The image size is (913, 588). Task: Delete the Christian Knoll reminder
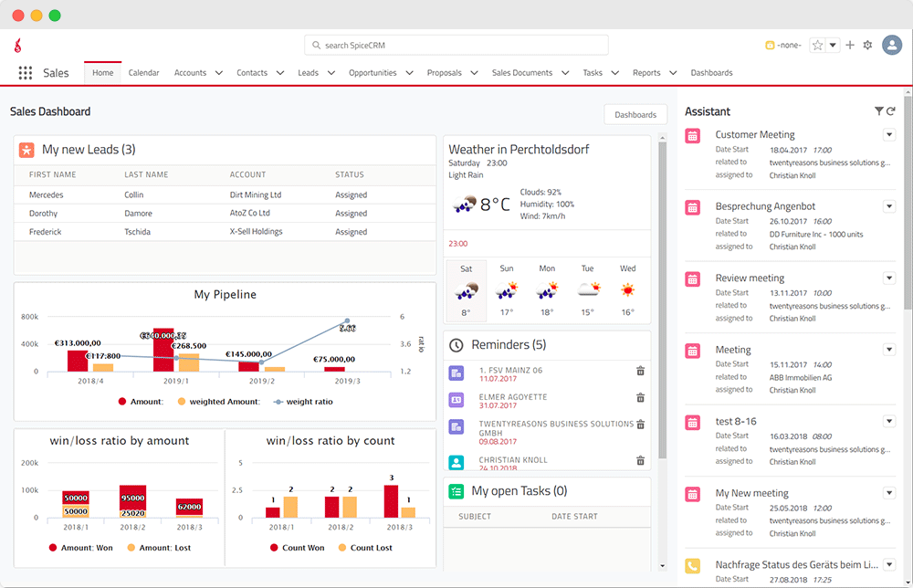tap(641, 460)
